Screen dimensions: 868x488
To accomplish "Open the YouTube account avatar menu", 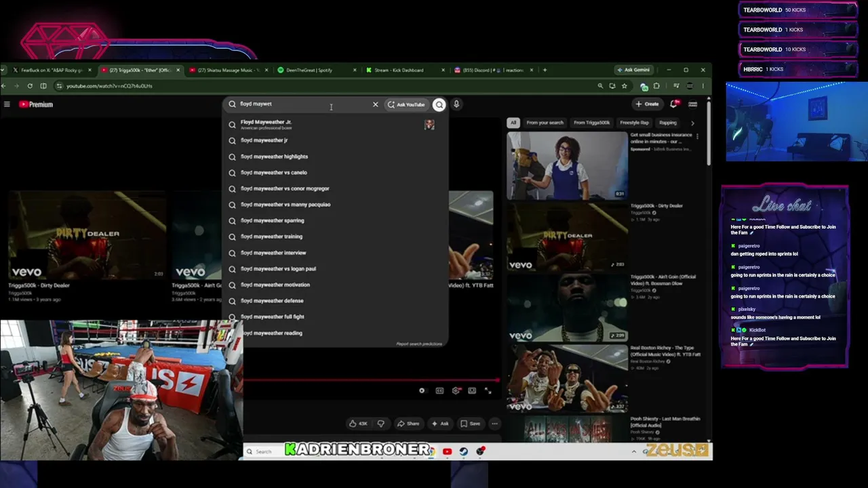I will coord(692,104).
